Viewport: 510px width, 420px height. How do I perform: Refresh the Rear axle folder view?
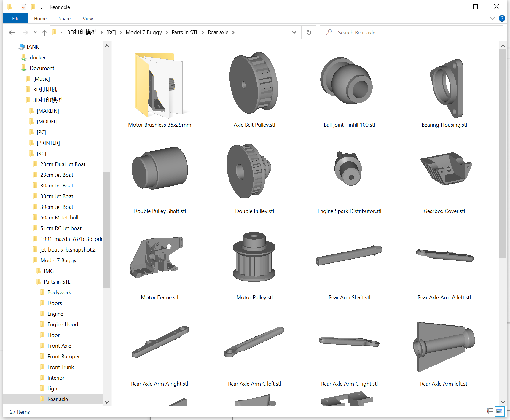[x=309, y=32]
